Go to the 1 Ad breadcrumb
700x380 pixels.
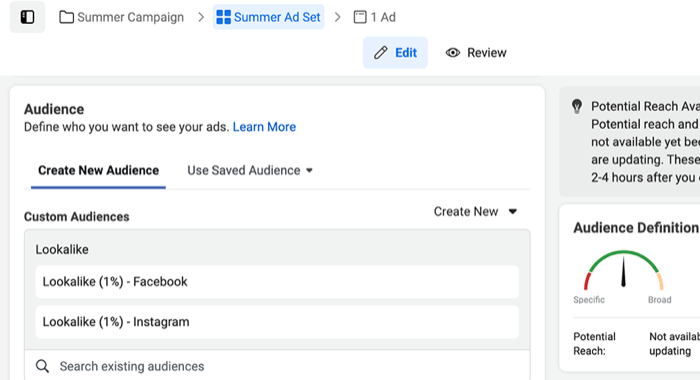pos(375,17)
